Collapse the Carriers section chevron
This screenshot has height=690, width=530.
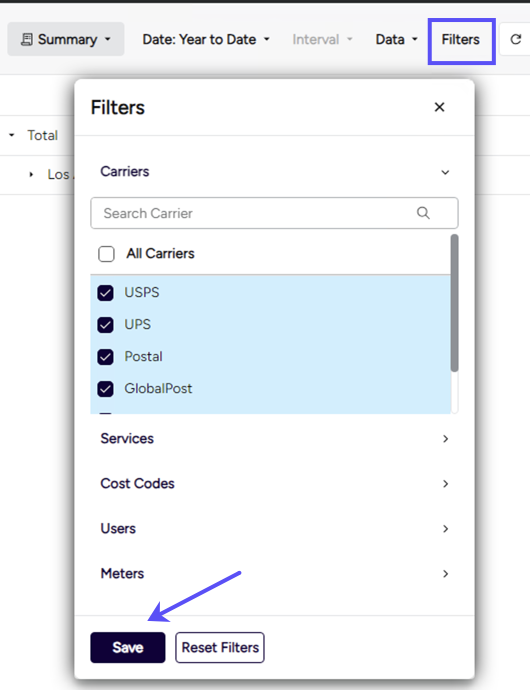[x=445, y=172]
